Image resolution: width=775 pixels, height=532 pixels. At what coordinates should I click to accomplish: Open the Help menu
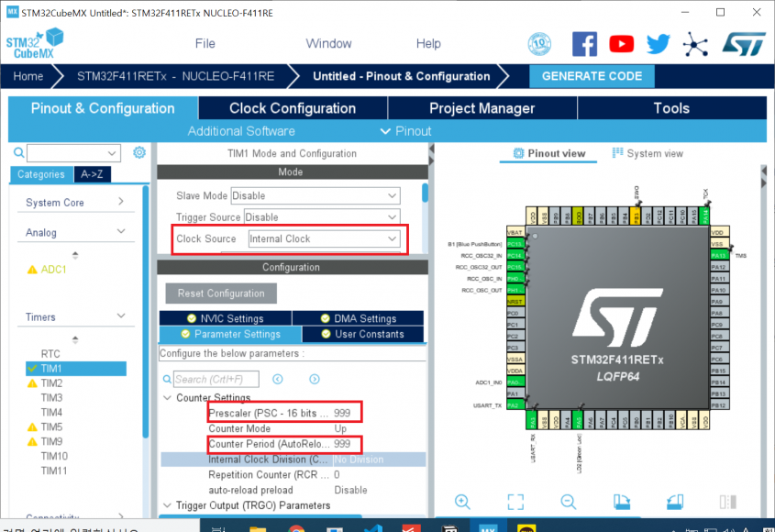click(428, 43)
